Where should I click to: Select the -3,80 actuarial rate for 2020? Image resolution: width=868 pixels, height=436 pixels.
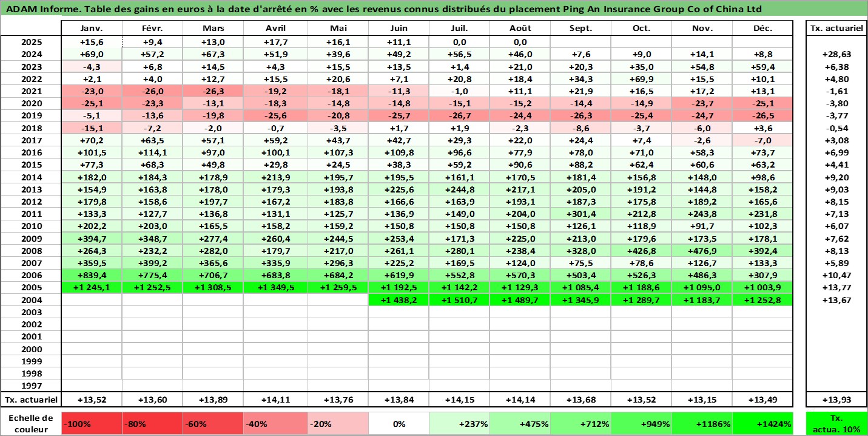coord(836,103)
